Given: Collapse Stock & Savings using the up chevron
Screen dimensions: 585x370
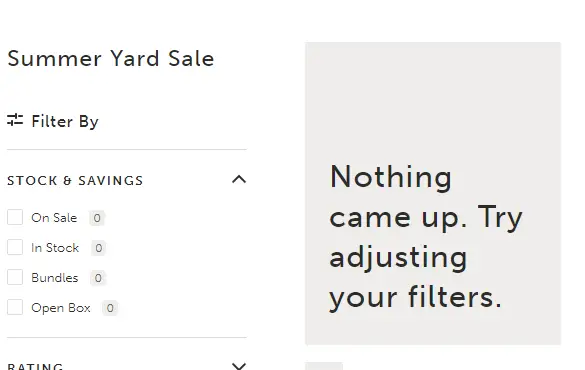Looking at the screenshot, I should (x=239, y=179).
